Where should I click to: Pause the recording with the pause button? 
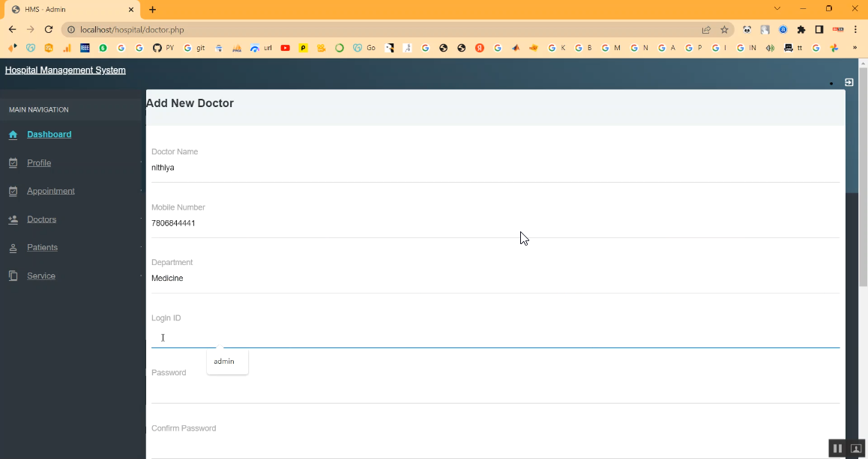coord(837,449)
